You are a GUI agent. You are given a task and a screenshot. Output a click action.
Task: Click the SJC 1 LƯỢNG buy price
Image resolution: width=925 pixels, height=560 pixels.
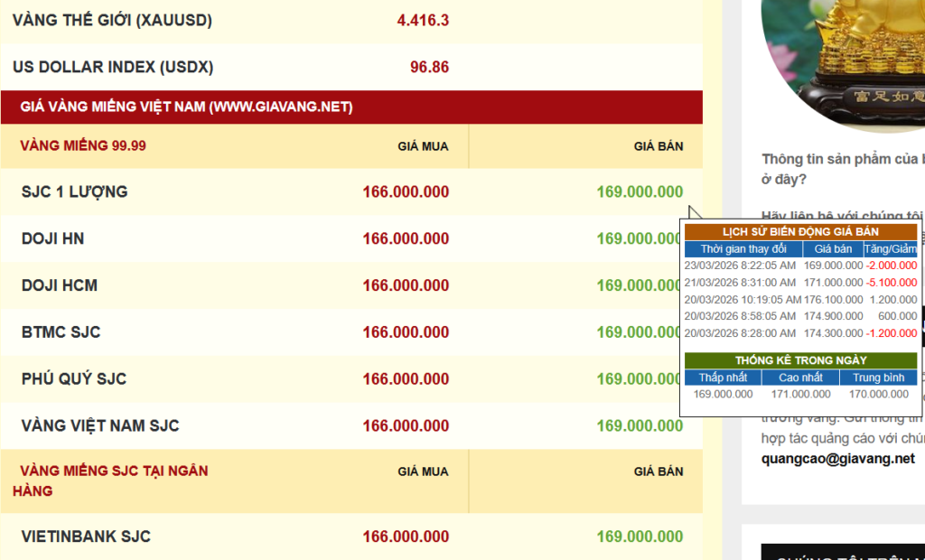click(406, 191)
